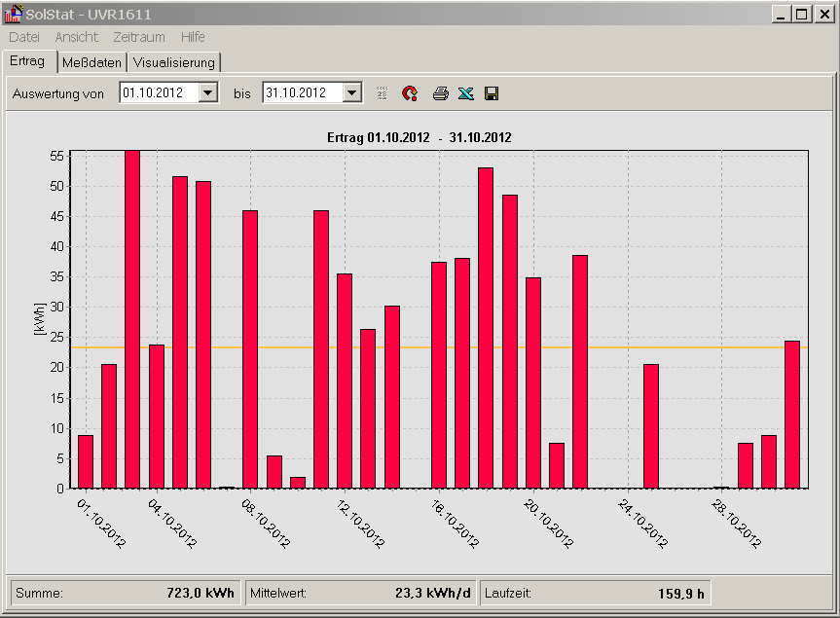Open the Zeitraum menu

[x=139, y=37]
